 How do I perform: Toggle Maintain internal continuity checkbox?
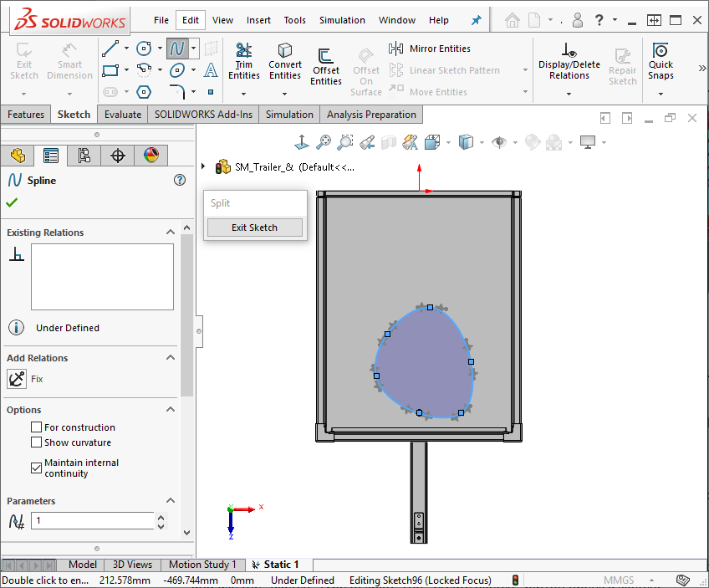click(36, 468)
